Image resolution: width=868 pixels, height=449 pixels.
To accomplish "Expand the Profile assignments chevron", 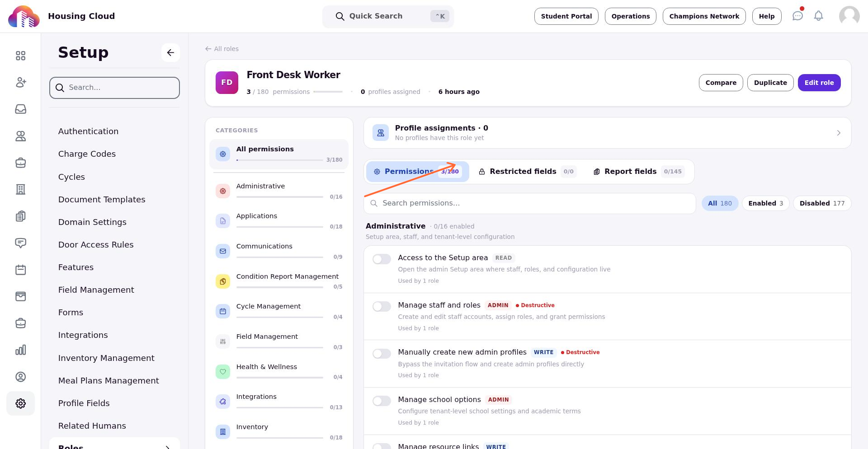I will pyautogui.click(x=839, y=133).
